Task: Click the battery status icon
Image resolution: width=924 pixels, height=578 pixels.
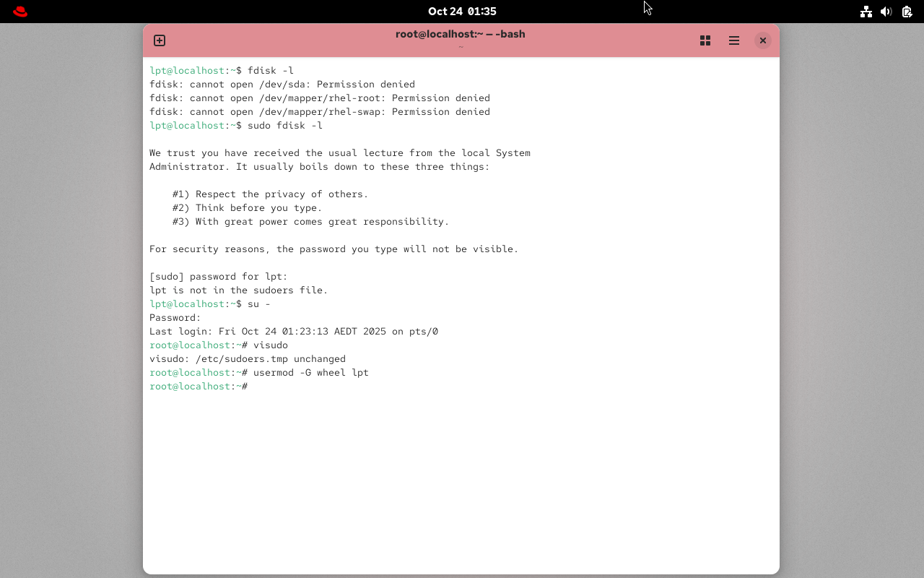Action: pyautogui.click(x=907, y=12)
